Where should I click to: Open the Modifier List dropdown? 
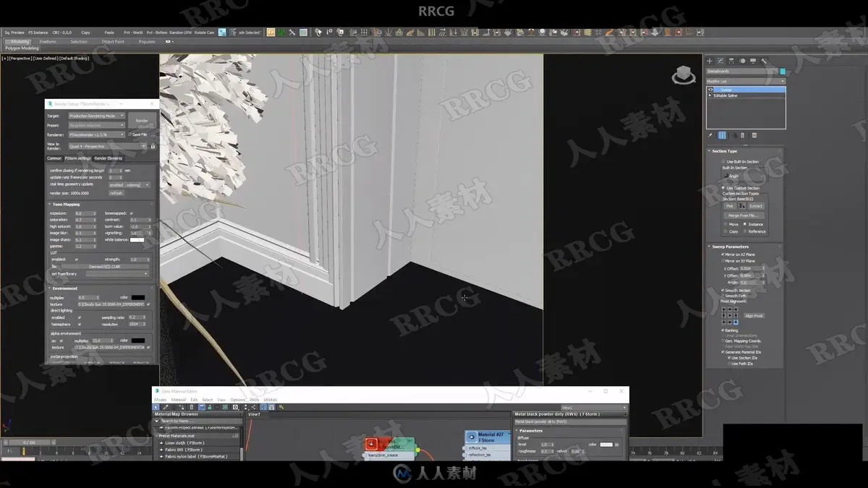pos(746,81)
